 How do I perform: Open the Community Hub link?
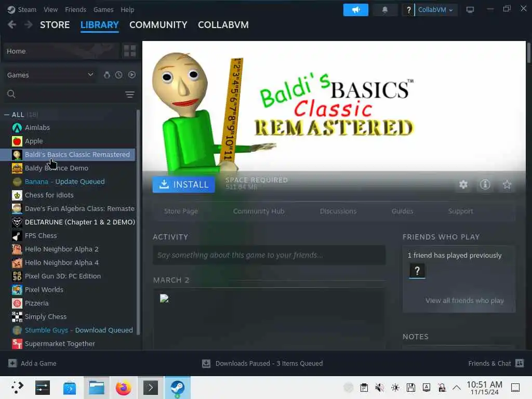click(x=259, y=211)
